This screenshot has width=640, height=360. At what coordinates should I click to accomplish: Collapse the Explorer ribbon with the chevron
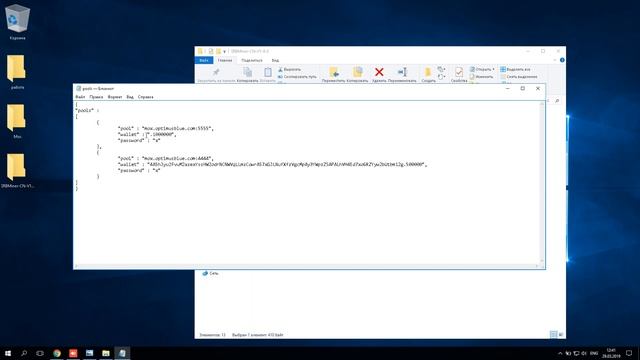(x=555, y=60)
